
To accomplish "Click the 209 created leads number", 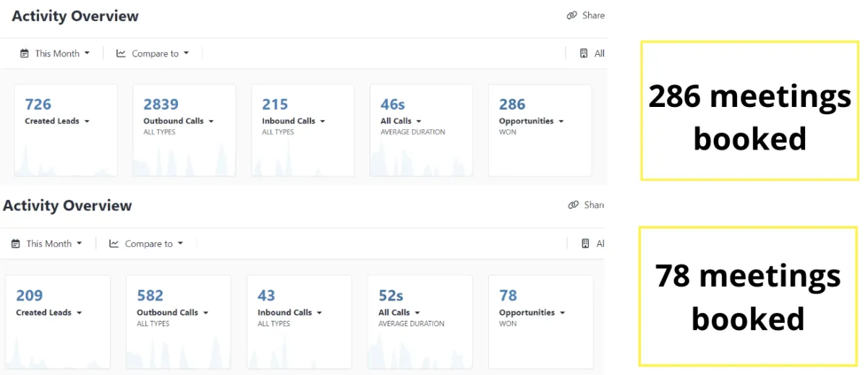I will click(30, 296).
